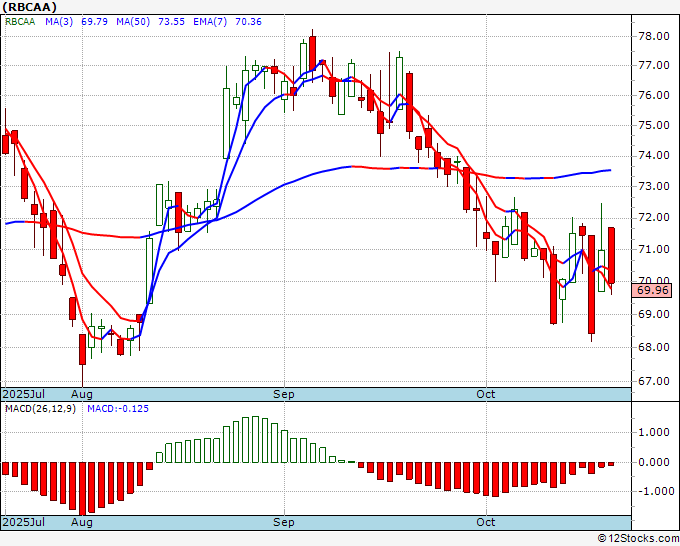Click 2025Jul on the MACD panel axis

[x=24, y=522]
